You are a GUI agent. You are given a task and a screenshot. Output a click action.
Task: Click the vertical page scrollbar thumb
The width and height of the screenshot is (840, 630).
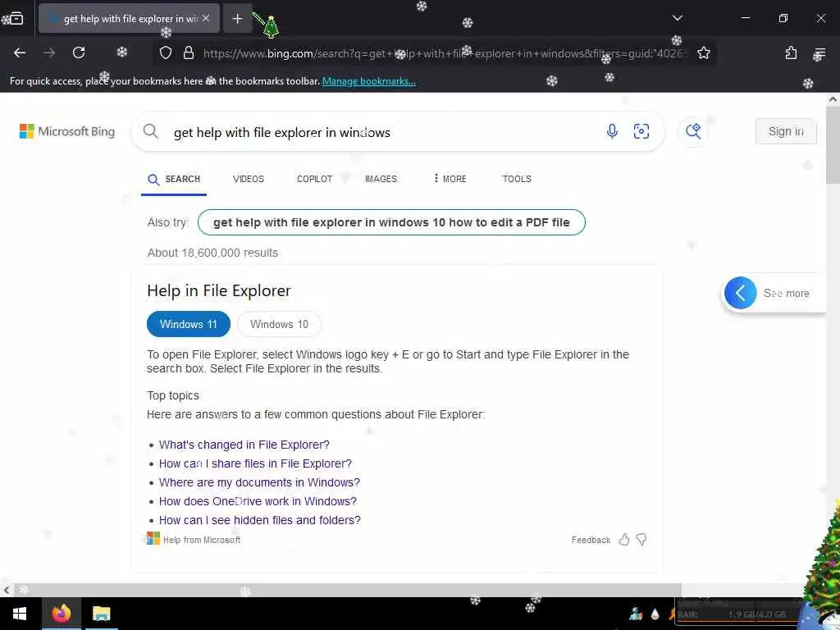pos(833,144)
